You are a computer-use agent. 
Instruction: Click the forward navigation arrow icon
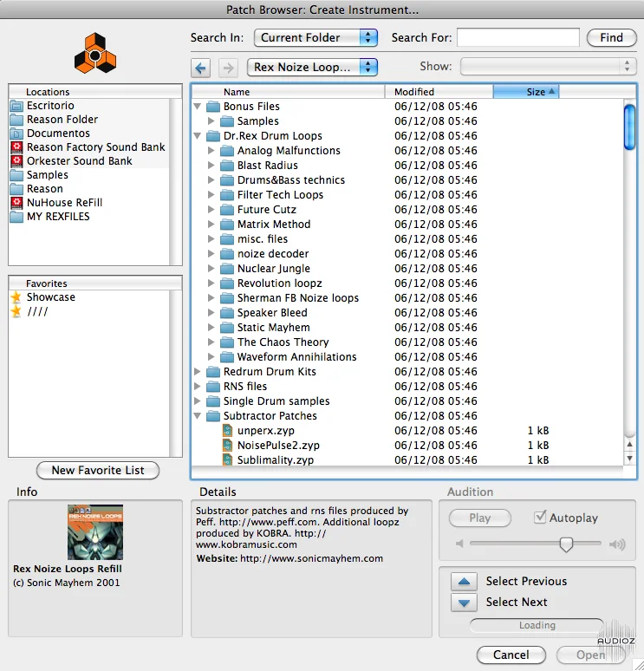228,68
